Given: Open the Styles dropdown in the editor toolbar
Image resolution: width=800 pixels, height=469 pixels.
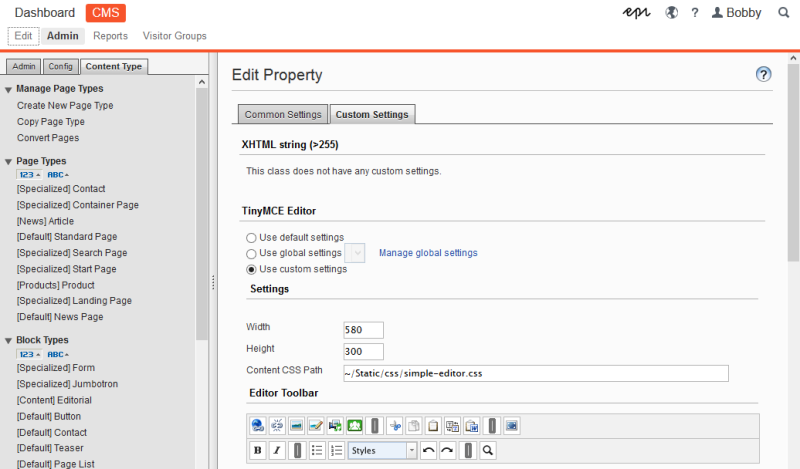Looking at the screenshot, I should [x=383, y=451].
